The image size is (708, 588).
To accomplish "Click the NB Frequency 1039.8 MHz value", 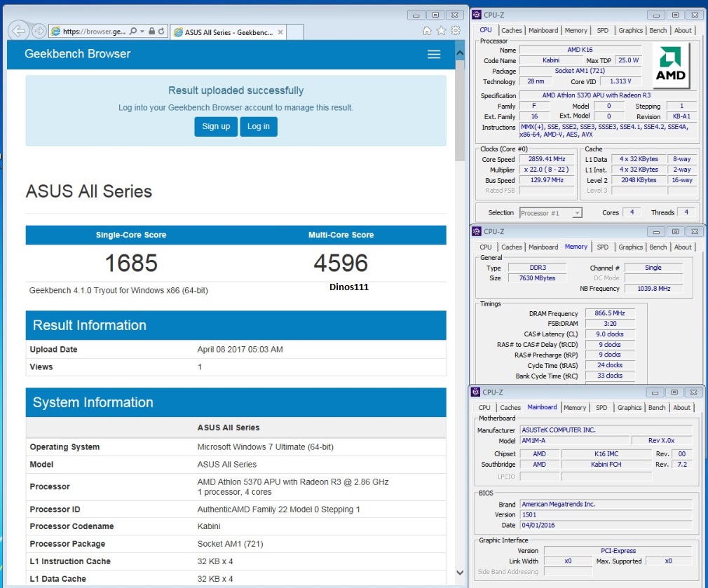I will pos(653,288).
